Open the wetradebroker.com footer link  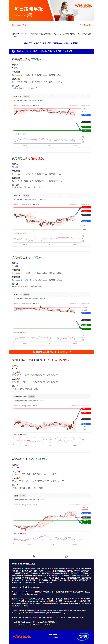53,637
